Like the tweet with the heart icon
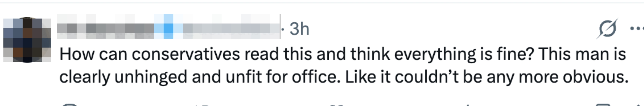This screenshot has width=644, height=106. pyautogui.click(x=337, y=105)
